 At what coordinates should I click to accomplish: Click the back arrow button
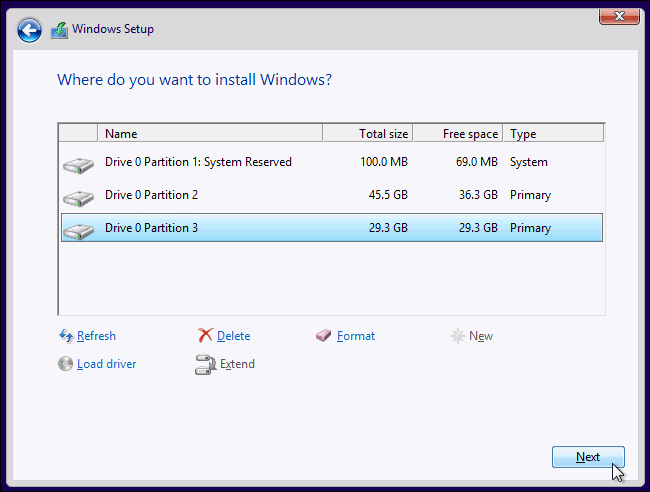tap(29, 30)
